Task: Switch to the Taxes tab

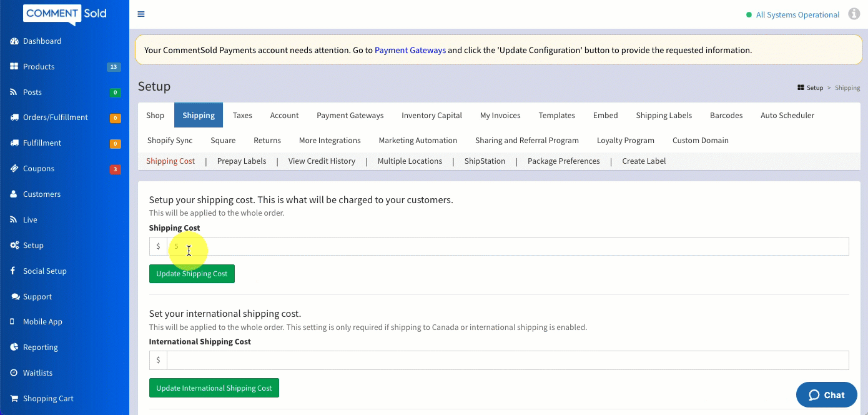Action: click(242, 116)
